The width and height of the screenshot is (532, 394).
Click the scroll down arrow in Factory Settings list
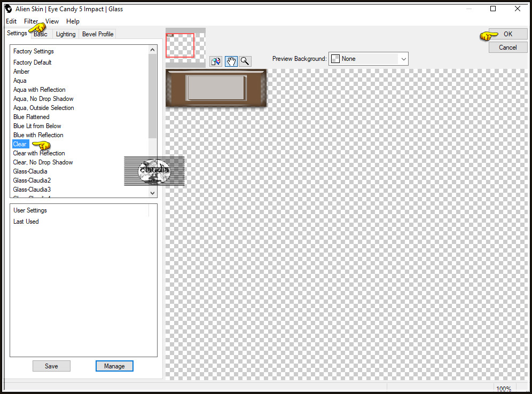click(x=153, y=193)
